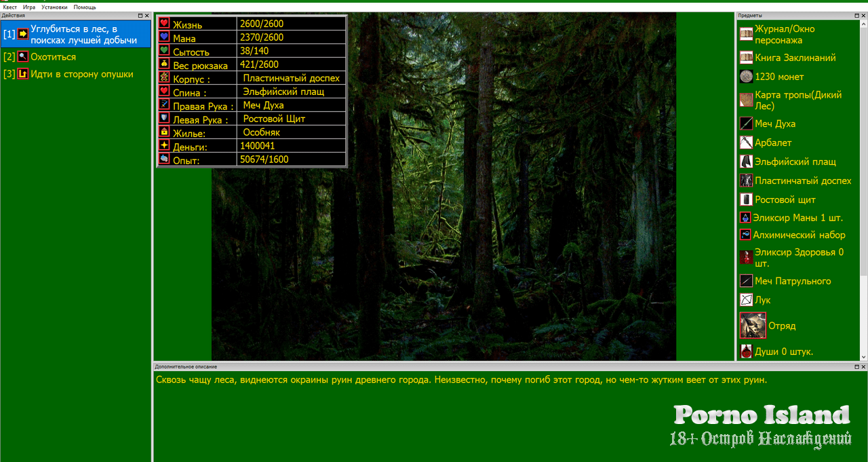
Task: Choose the Охотиться action
Action: click(53, 57)
